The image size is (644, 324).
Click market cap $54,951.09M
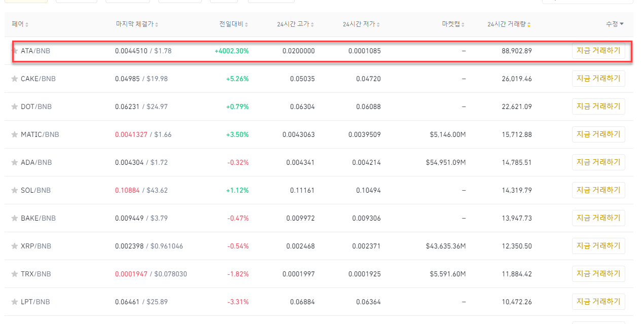click(x=446, y=162)
